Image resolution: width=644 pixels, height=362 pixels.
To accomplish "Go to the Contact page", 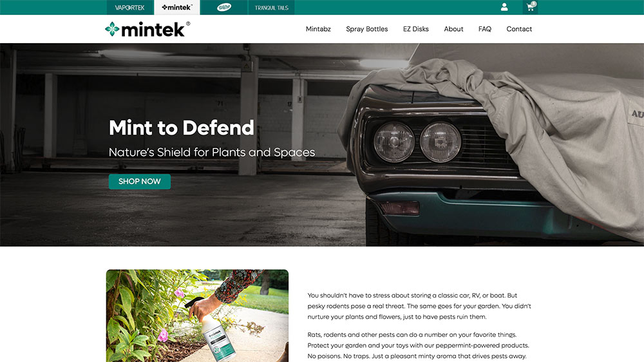I will pyautogui.click(x=519, y=29).
